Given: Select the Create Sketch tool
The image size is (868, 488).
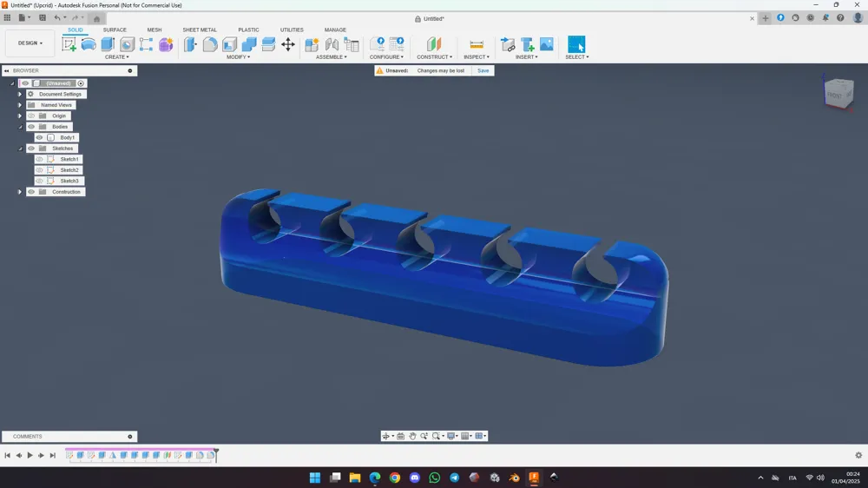Looking at the screenshot, I should point(69,44).
